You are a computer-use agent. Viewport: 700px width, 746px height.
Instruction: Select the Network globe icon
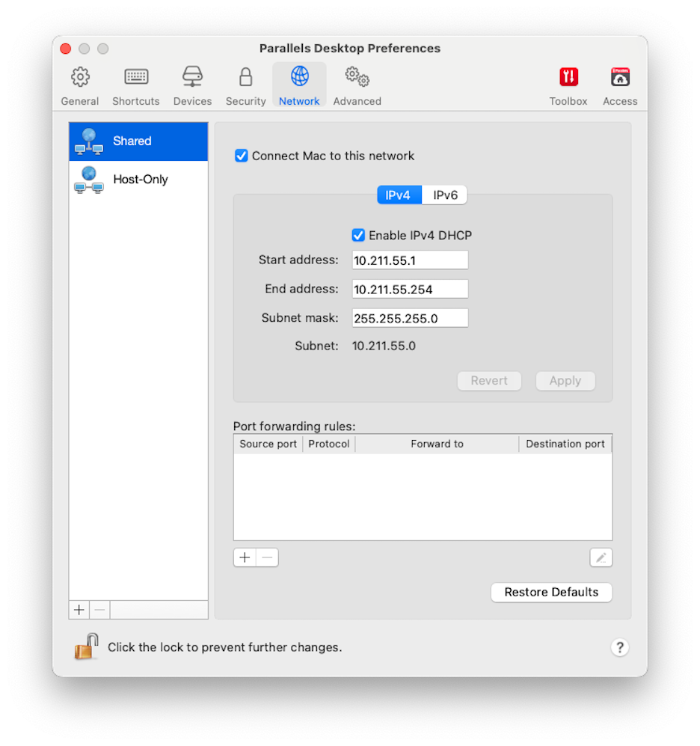pyautogui.click(x=299, y=76)
